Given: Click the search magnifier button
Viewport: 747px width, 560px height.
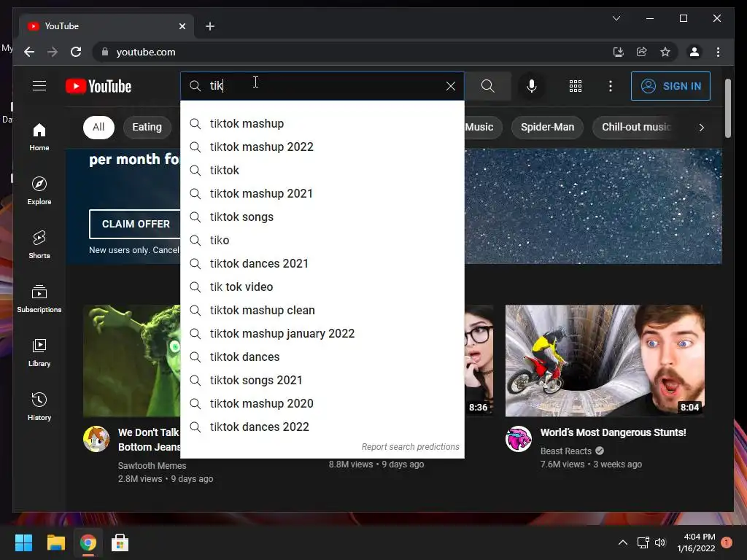Looking at the screenshot, I should (x=488, y=86).
